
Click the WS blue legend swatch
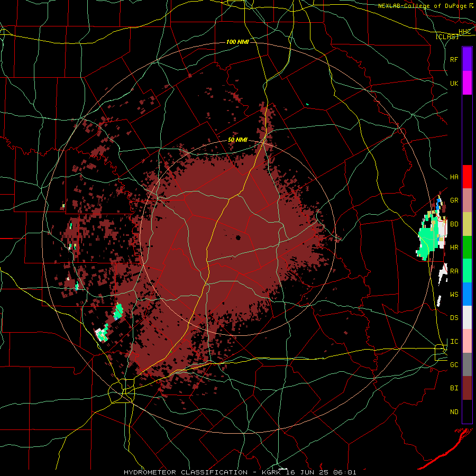coord(467,294)
